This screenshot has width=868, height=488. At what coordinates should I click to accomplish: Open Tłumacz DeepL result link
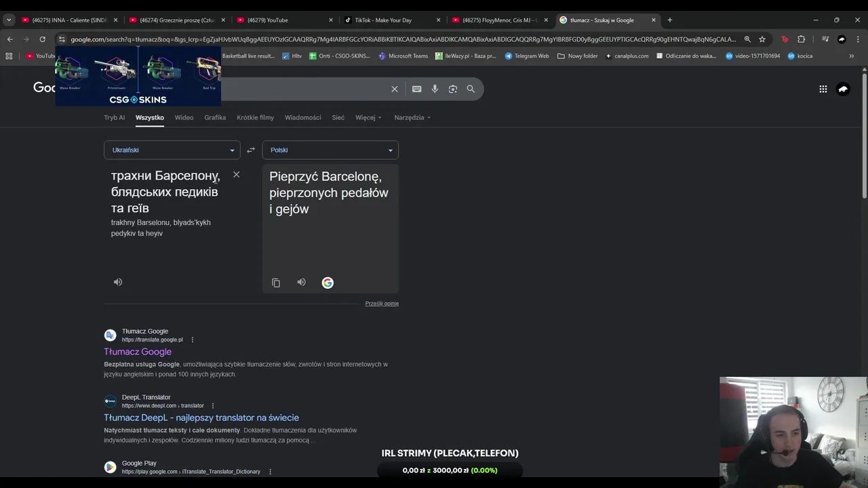point(201,418)
